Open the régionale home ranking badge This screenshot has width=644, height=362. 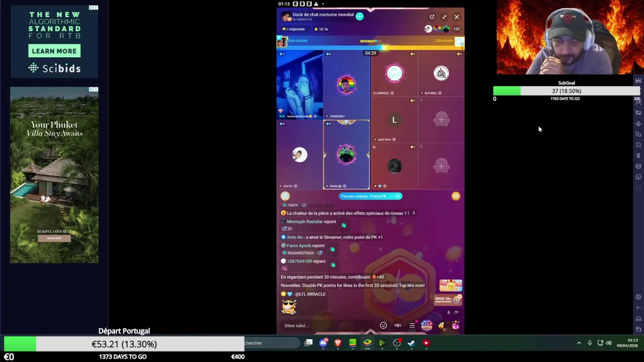click(294, 29)
